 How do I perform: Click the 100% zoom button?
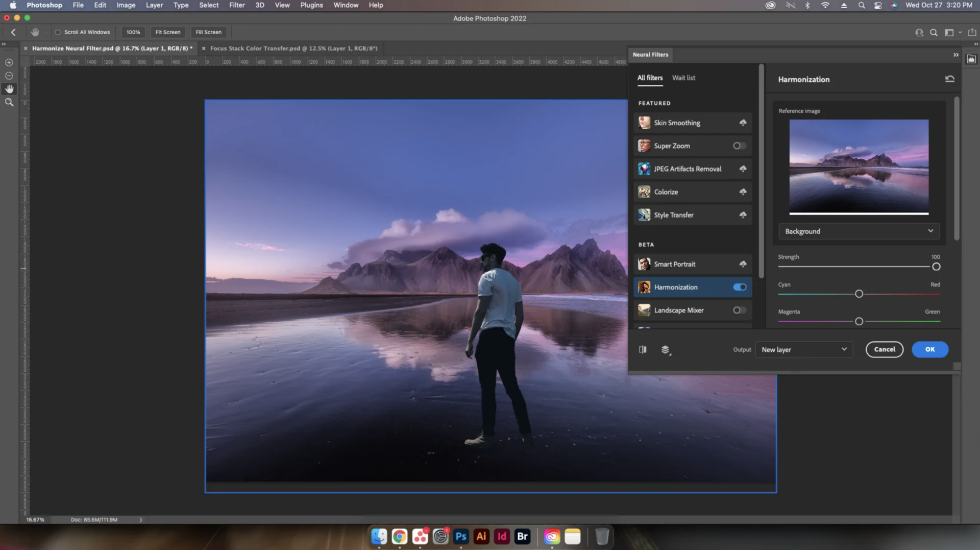coord(133,32)
